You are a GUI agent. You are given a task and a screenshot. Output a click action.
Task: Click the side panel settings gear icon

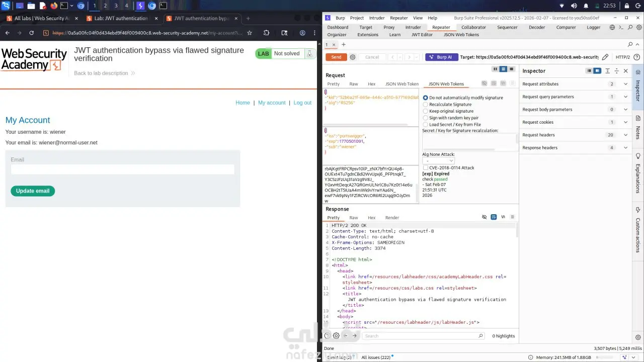[638, 337]
